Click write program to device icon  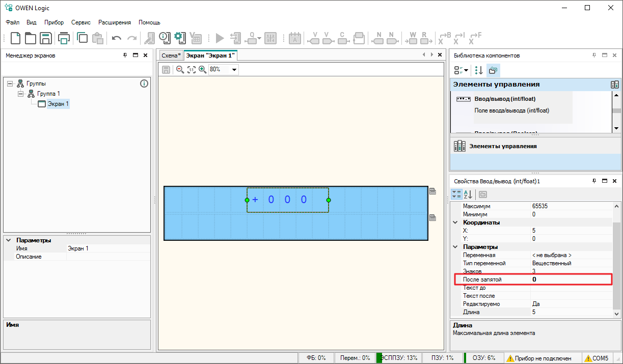235,38
